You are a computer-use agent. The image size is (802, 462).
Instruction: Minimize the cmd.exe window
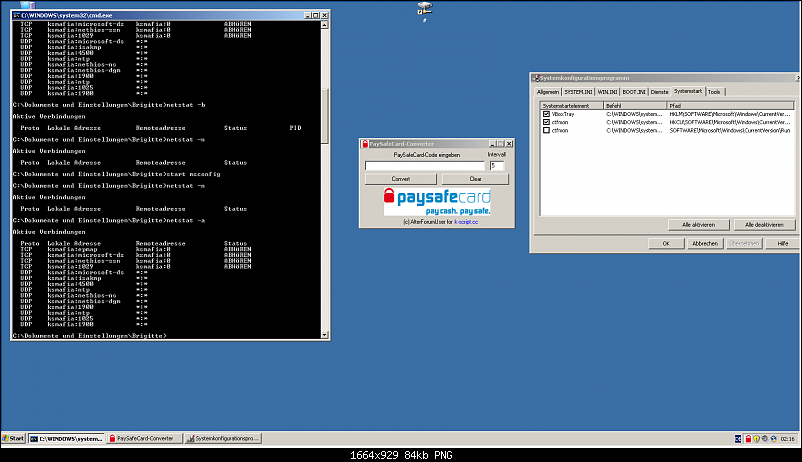pyautogui.click(x=307, y=15)
